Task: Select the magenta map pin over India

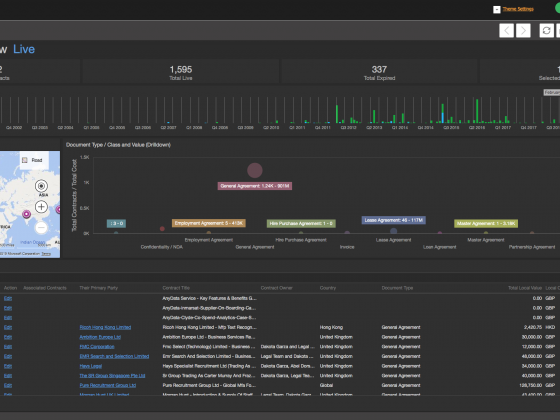Action: tap(26, 214)
